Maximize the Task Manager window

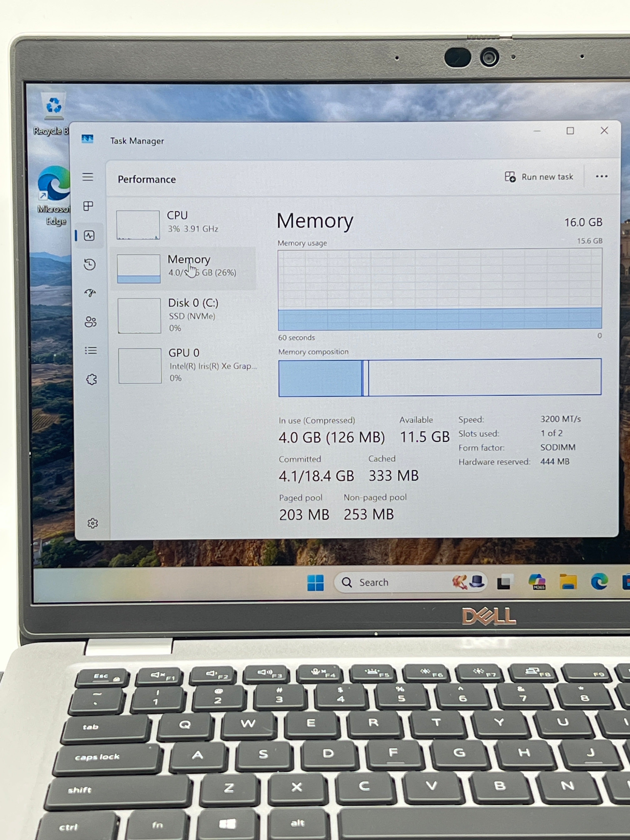tap(570, 131)
